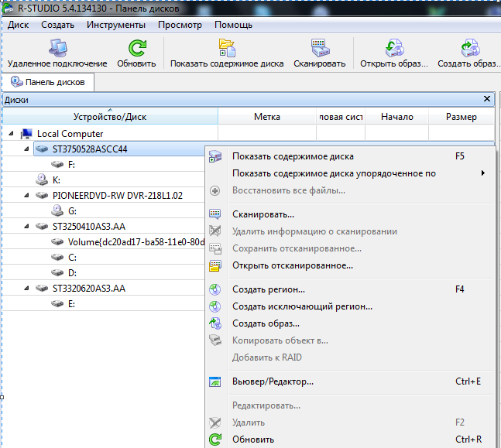This screenshot has height=448, width=501.
Task: Click the green Refresh arrow toolbar icon
Action: (137, 48)
